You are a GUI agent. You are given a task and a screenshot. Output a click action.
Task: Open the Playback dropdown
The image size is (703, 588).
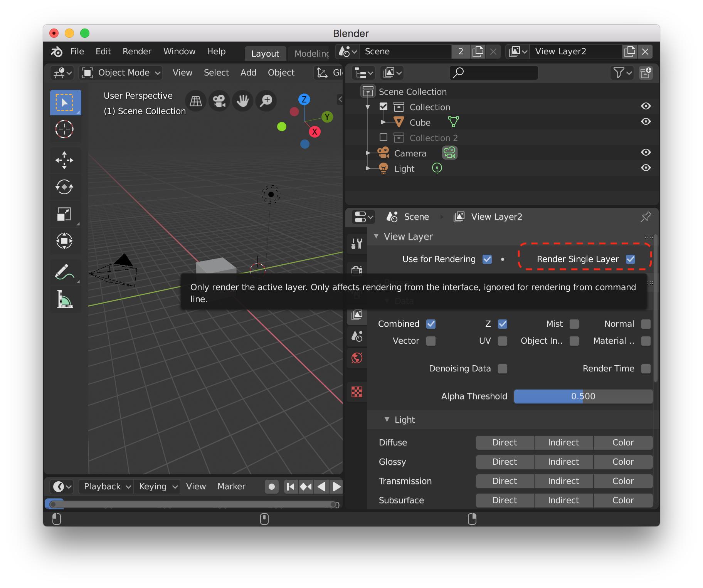point(106,487)
